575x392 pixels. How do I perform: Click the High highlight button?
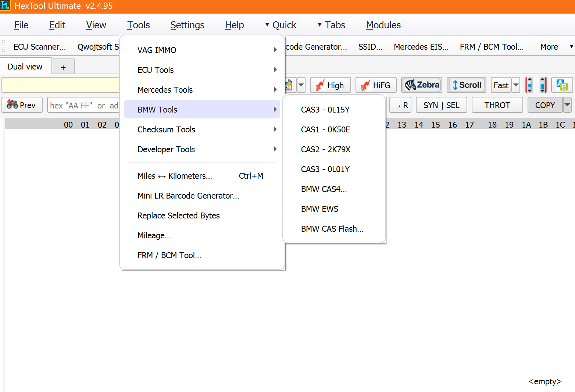point(331,85)
